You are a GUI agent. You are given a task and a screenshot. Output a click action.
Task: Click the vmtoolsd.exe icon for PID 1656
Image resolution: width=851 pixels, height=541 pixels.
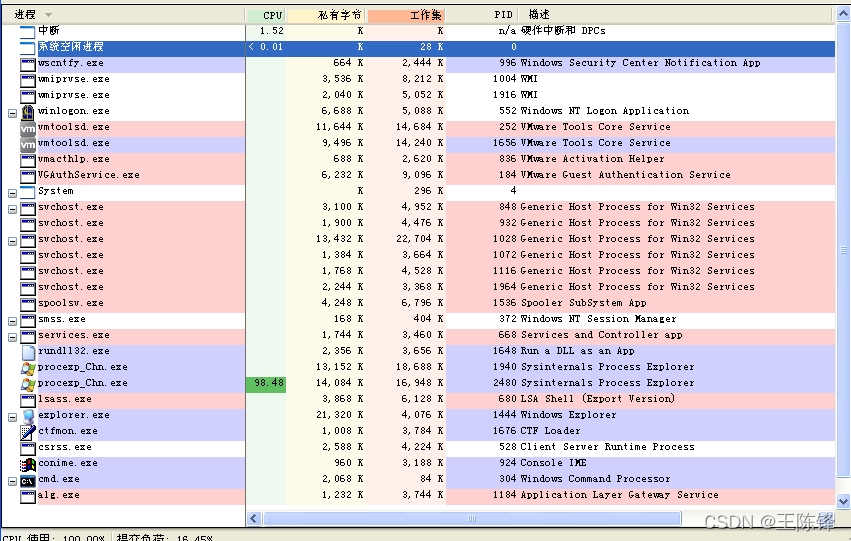click(28, 144)
